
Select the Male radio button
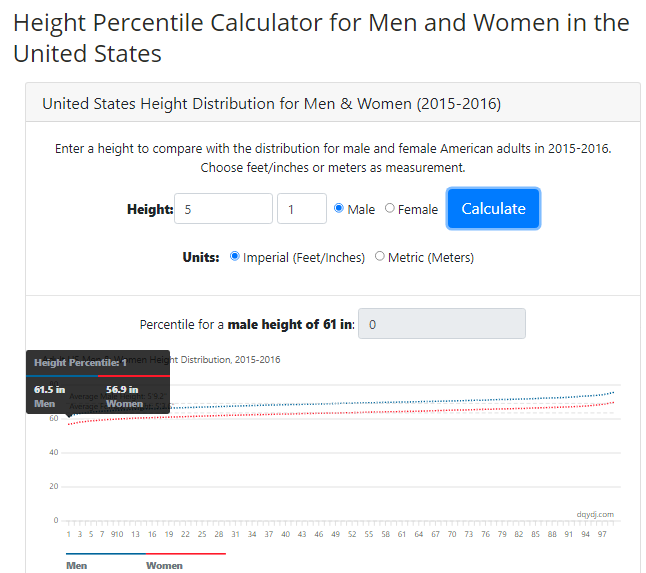click(339, 208)
